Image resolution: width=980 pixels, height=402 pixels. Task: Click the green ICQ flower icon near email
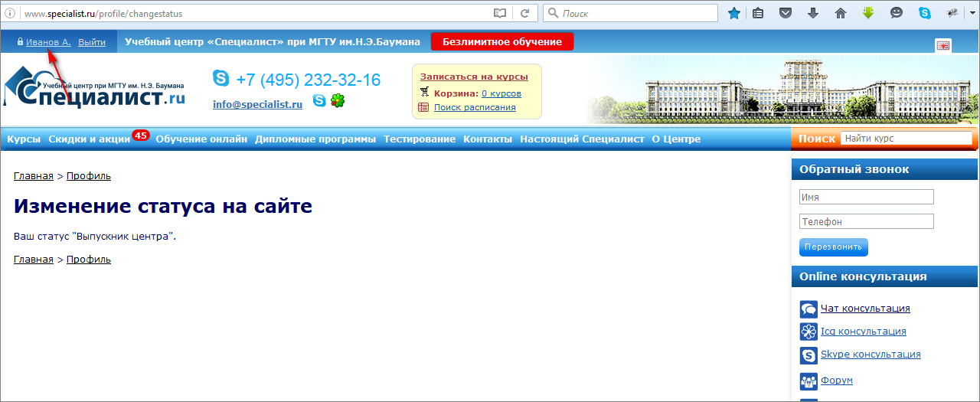[x=337, y=100]
